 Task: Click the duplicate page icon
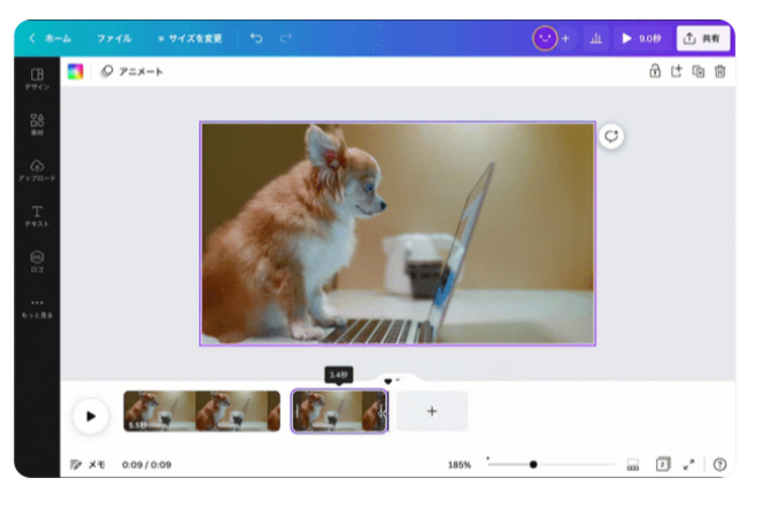click(x=698, y=71)
